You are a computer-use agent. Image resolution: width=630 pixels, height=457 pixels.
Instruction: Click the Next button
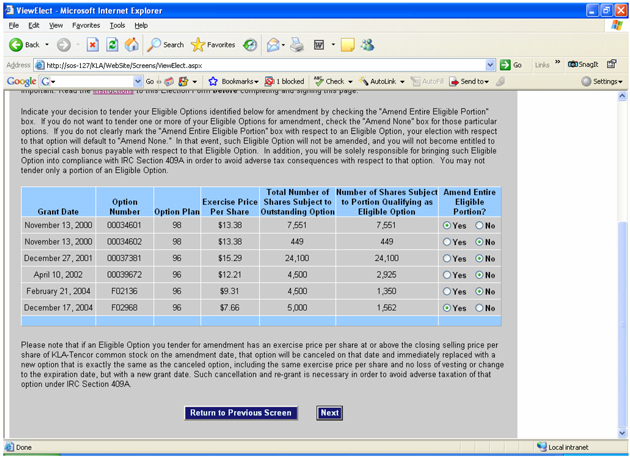click(330, 413)
